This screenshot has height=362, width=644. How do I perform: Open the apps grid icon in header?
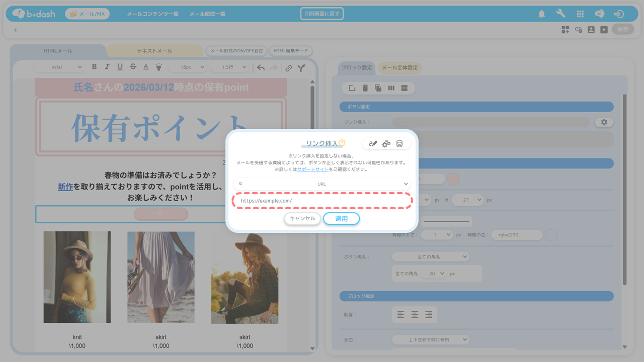click(x=580, y=14)
